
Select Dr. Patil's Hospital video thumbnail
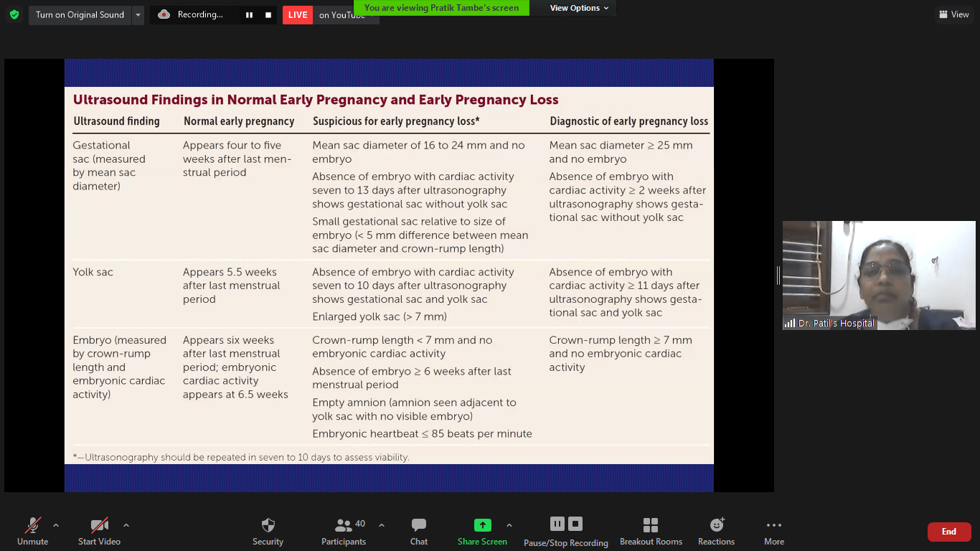[x=878, y=275]
